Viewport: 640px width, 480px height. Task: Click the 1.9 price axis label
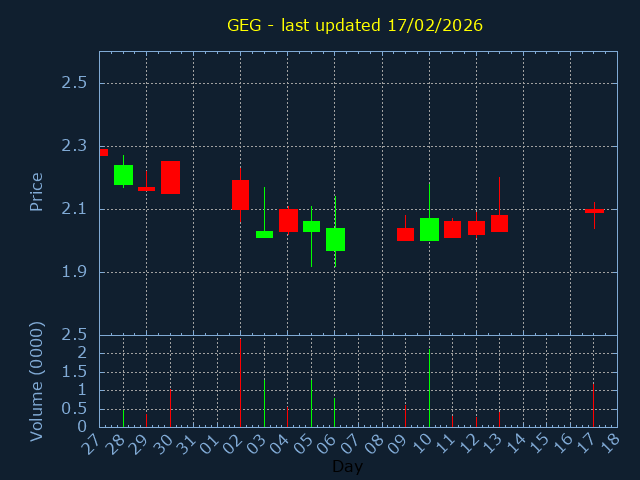75,272
